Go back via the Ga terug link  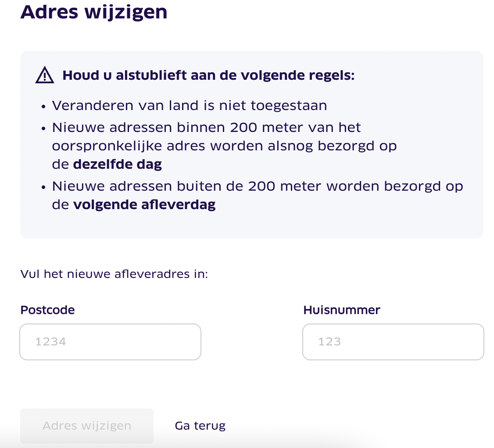click(200, 426)
